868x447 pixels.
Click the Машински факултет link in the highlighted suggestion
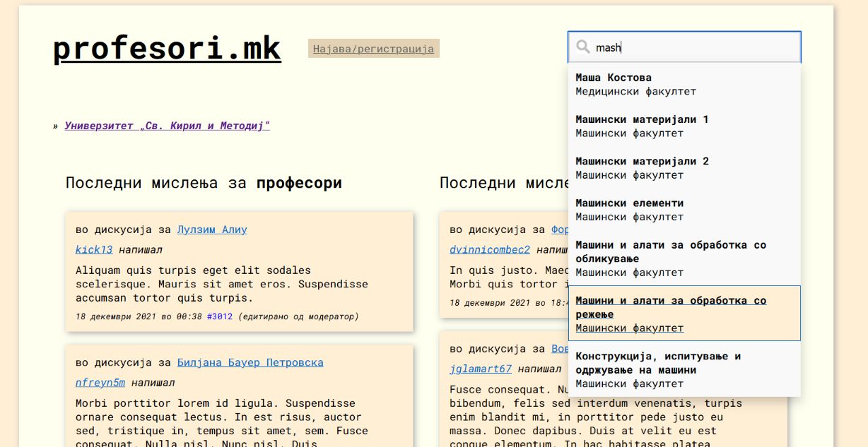630,328
